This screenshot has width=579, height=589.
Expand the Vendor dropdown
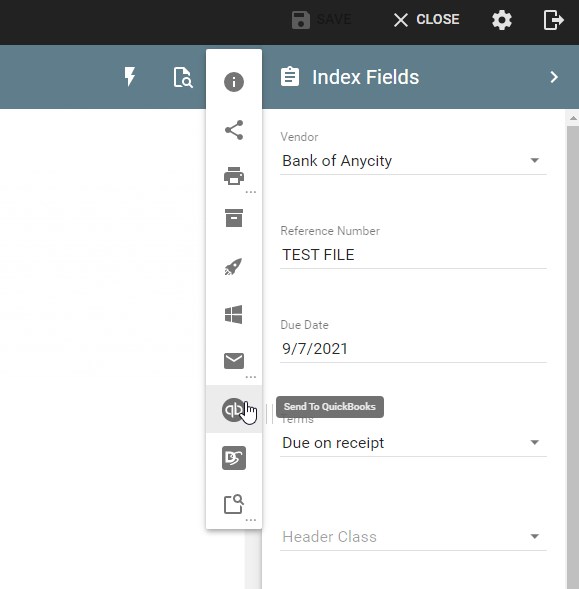point(413,161)
